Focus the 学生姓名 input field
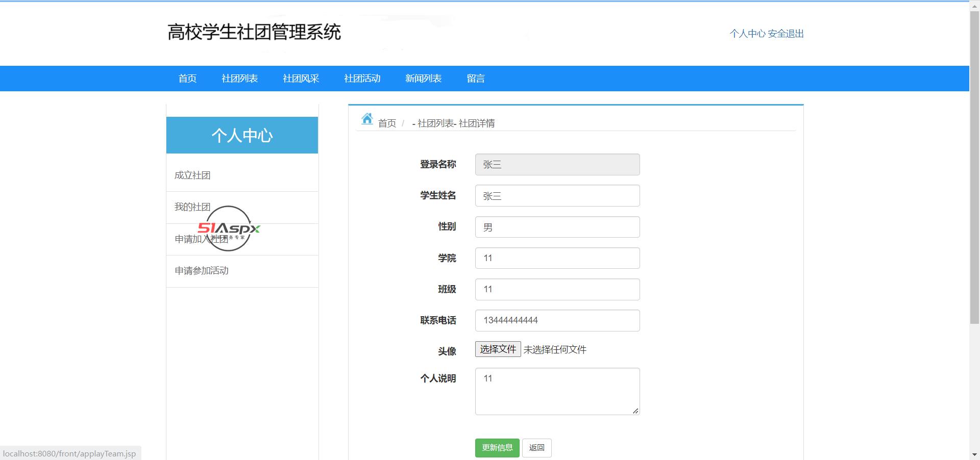 tap(557, 196)
